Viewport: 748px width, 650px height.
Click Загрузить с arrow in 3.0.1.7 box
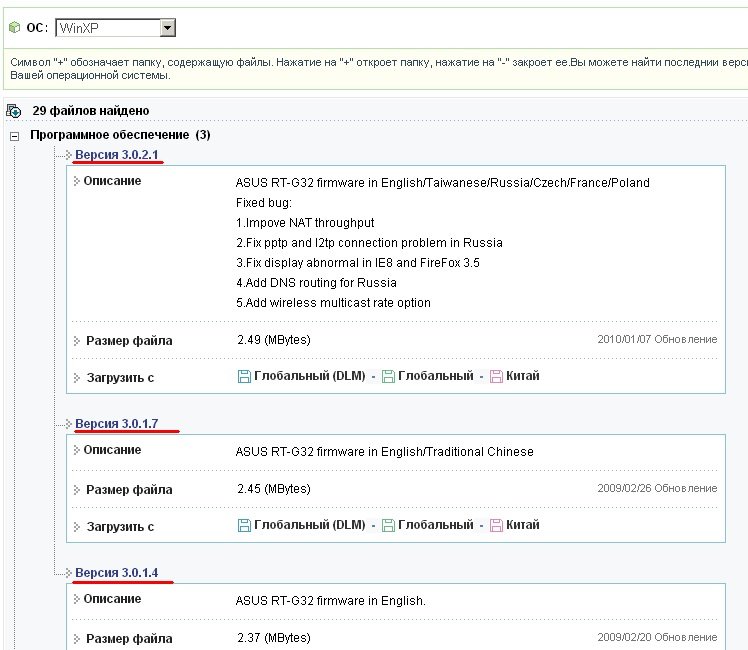pos(76,526)
